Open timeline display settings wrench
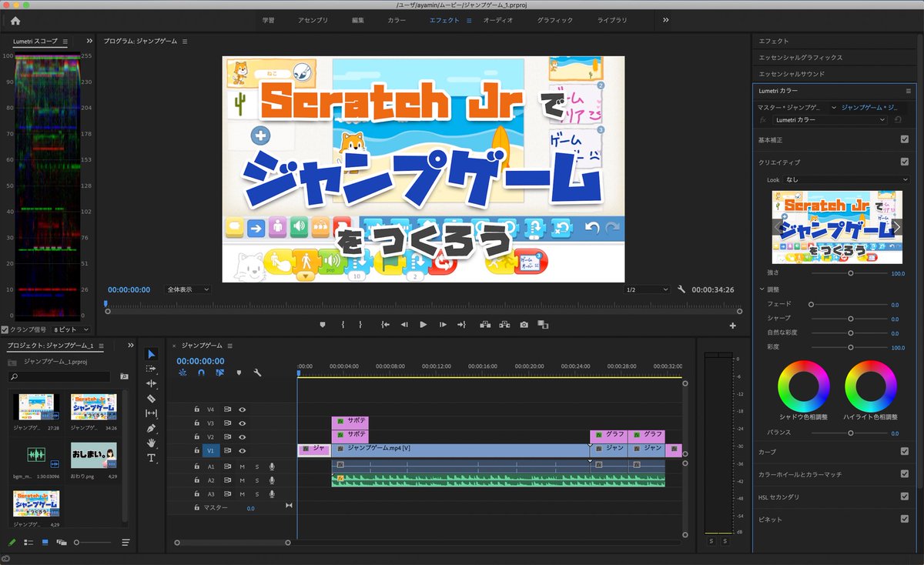 pos(257,373)
